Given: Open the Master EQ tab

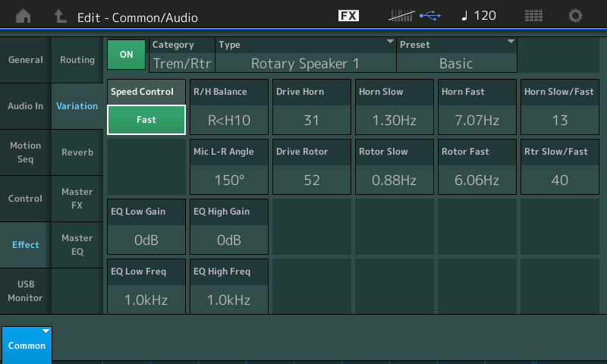Looking at the screenshot, I should 77,245.
